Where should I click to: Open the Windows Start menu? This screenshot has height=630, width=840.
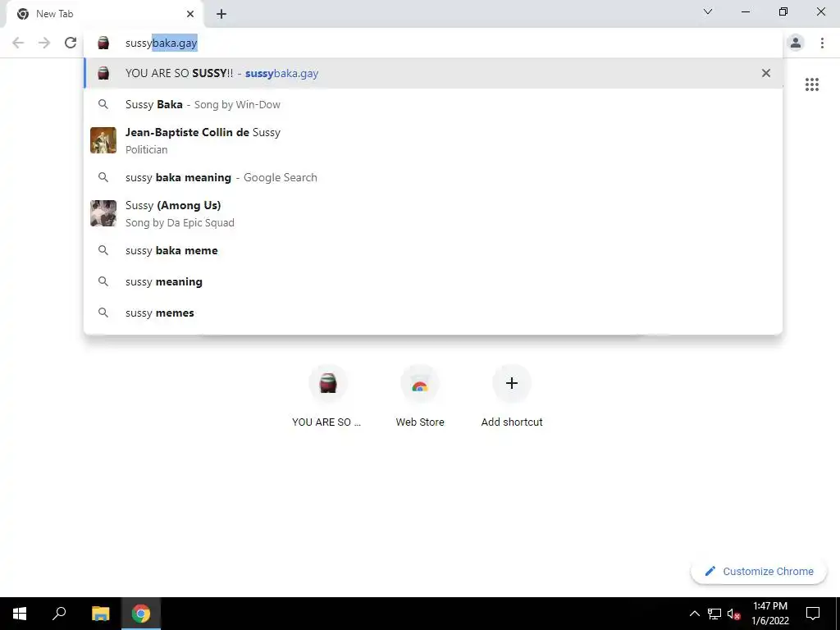click(x=20, y=614)
